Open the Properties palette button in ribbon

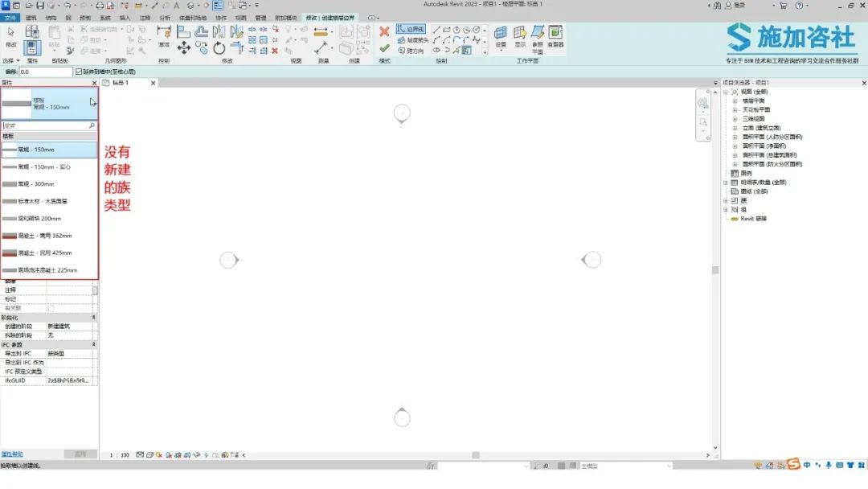[32, 47]
